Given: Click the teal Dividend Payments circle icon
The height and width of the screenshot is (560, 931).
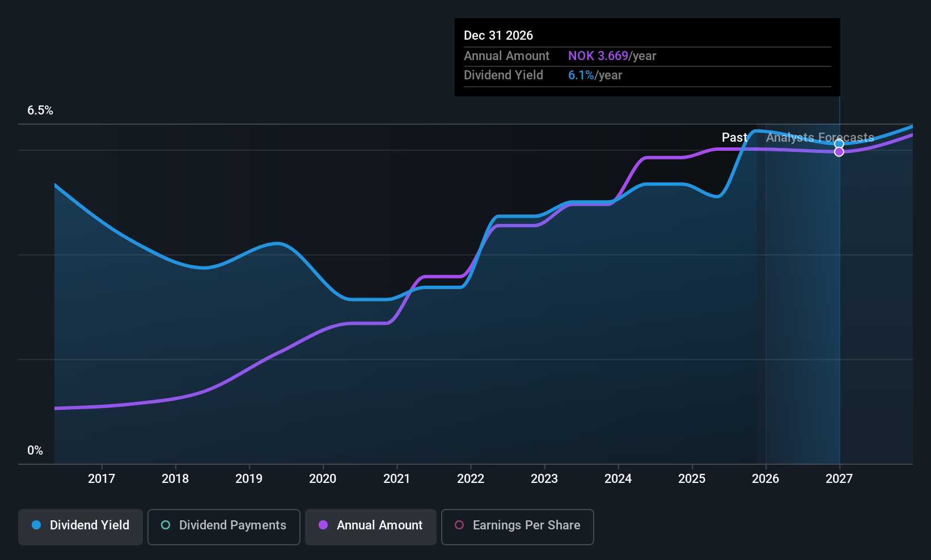Looking at the screenshot, I should [x=165, y=525].
